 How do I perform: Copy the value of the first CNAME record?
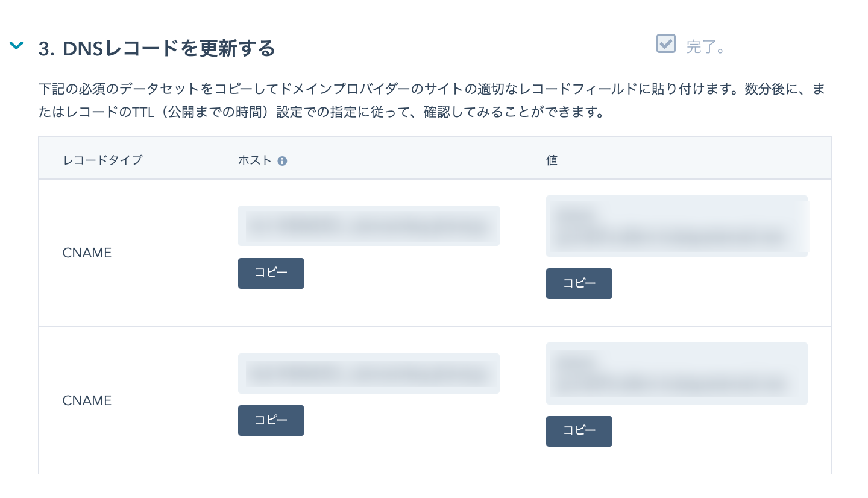(579, 283)
